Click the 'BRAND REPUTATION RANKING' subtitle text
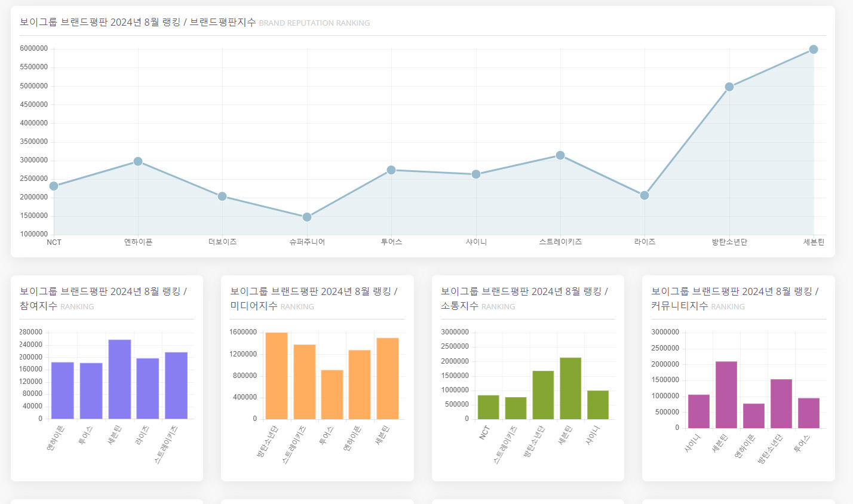853x504 pixels. point(314,23)
